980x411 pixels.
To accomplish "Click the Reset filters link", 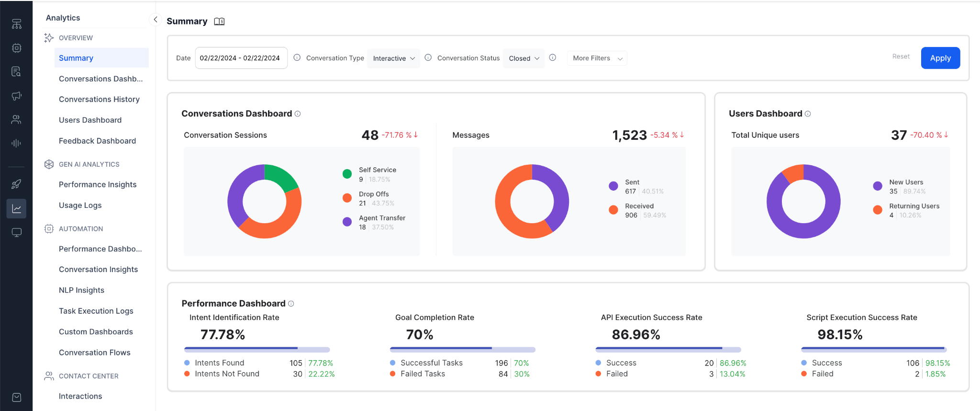I will [901, 57].
